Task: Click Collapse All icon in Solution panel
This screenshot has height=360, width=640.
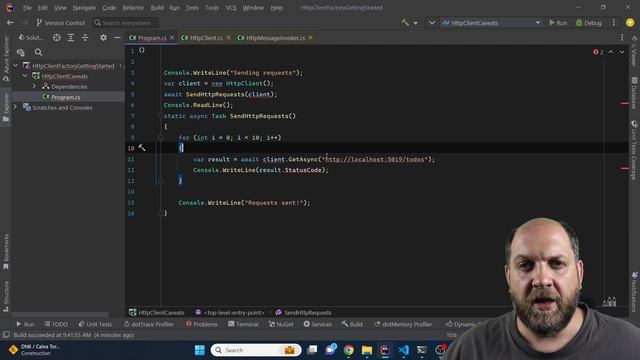Action: pyautogui.click(x=85, y=38)
